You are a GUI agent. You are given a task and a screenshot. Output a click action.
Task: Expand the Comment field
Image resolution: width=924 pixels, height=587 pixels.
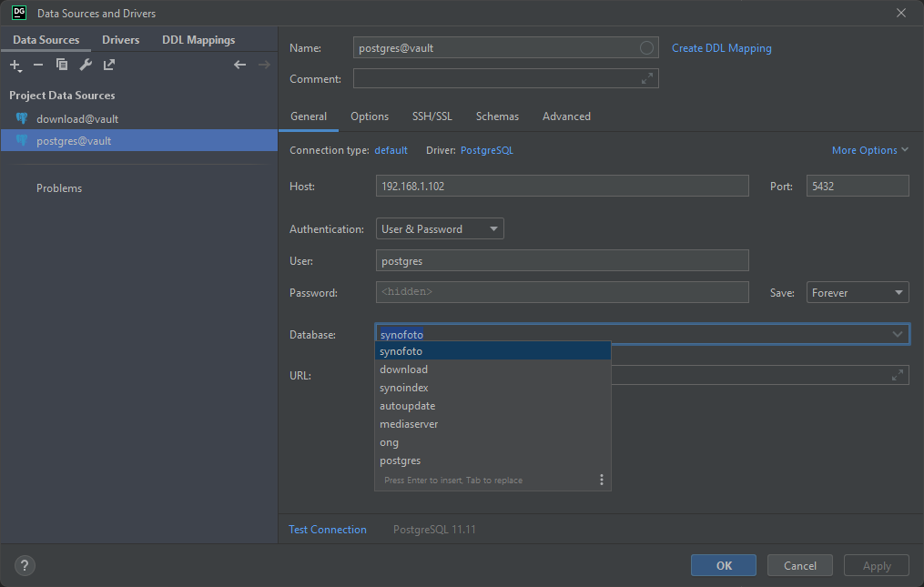pyautogui.click(x=647, y=78)
